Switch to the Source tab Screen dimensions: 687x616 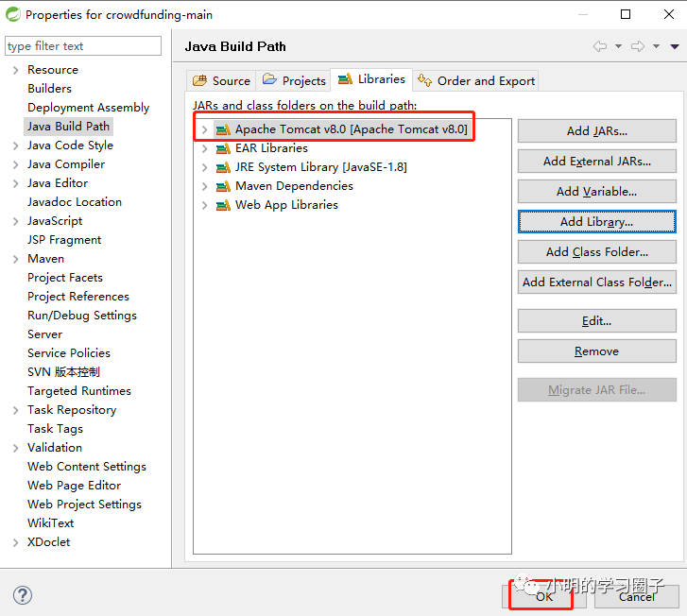221,81
